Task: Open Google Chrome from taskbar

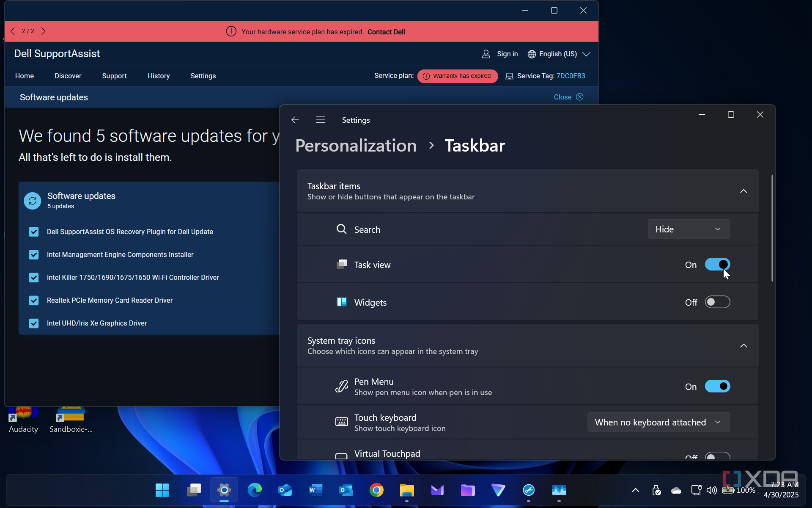Action: (376, 490)
